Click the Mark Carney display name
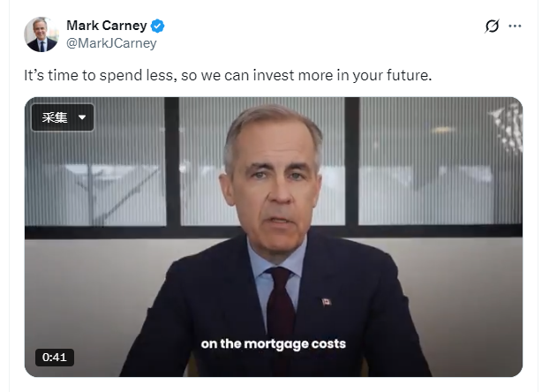The height and width of the screenshot is (392, 542). [x=107, y=26]
